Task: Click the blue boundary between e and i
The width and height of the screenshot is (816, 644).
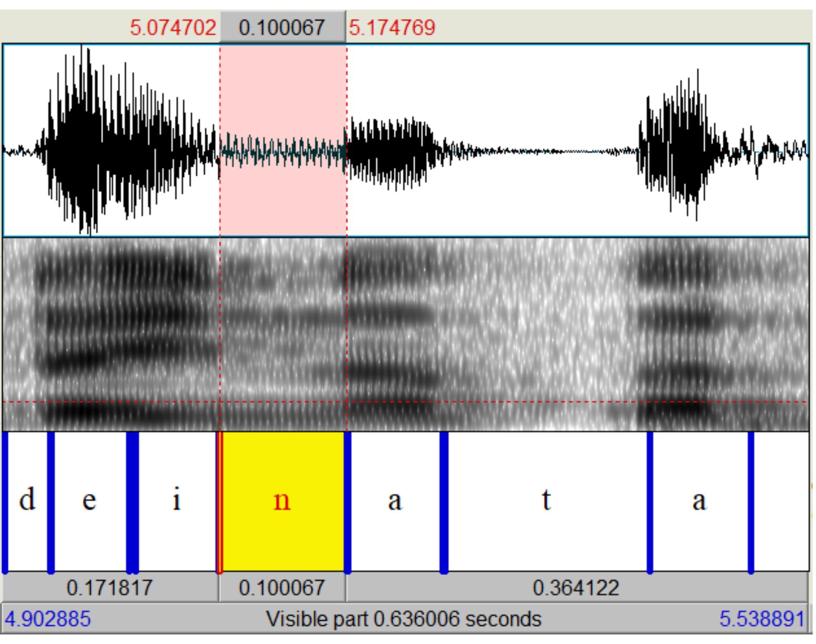Action: point(133,501)
